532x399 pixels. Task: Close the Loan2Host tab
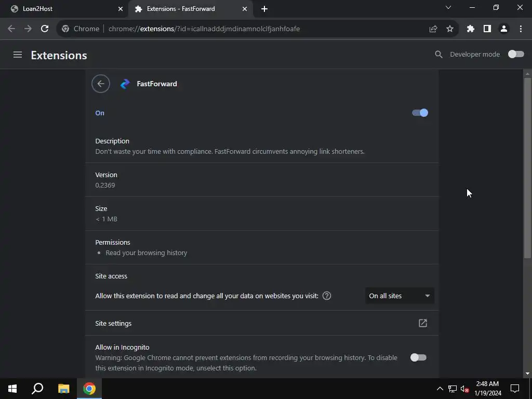[121, 9]
